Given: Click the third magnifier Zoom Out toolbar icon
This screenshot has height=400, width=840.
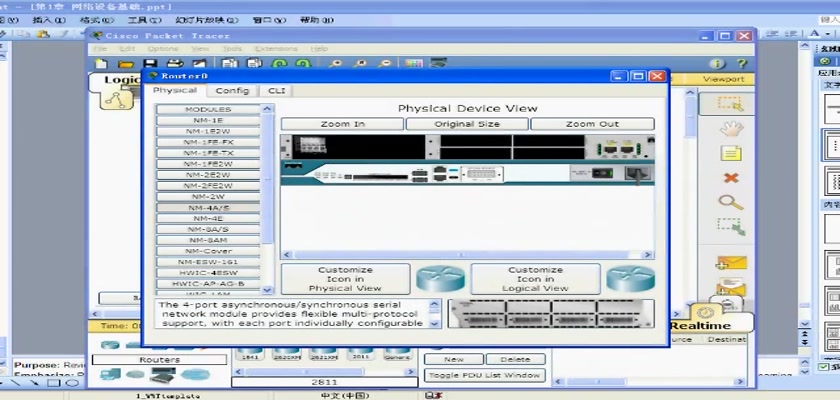Looking at the screenshot, I should [385, 63].
